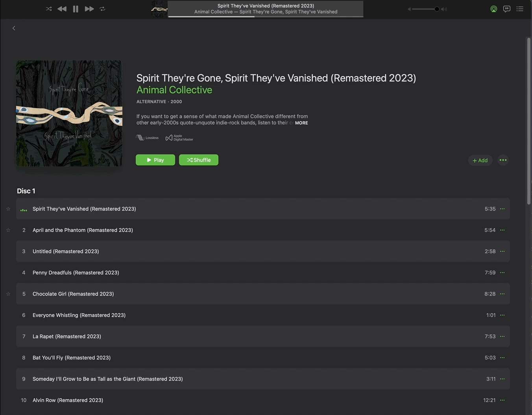
Task: Add the album to library
Action: (480, 160)
